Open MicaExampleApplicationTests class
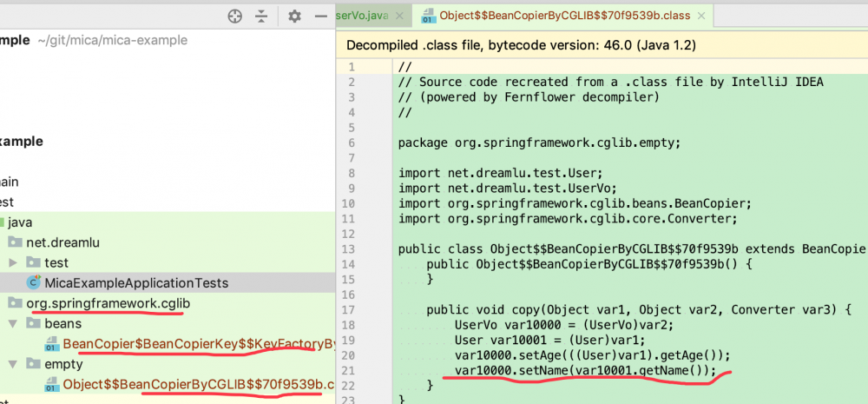 pyautogui.click(x=136, y=283)
